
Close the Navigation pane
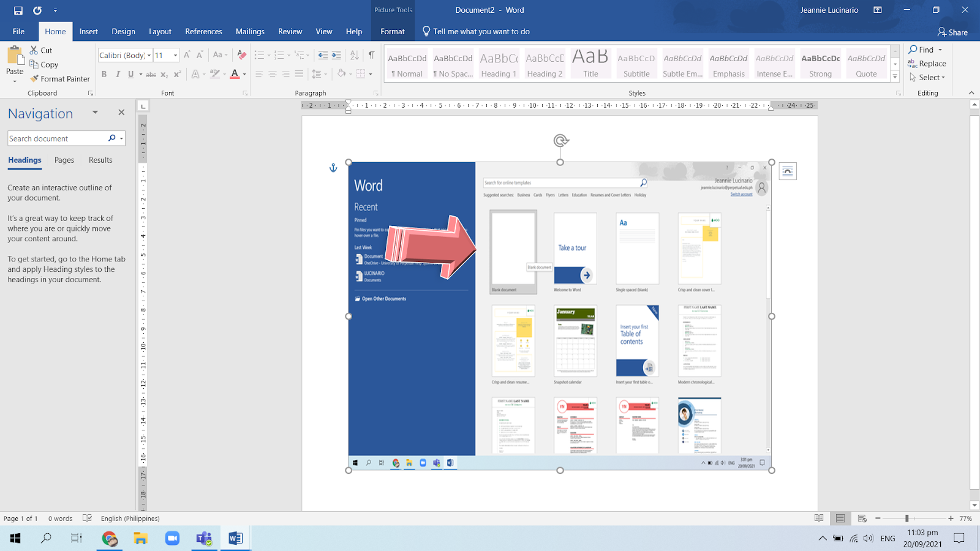pos(121,112)
